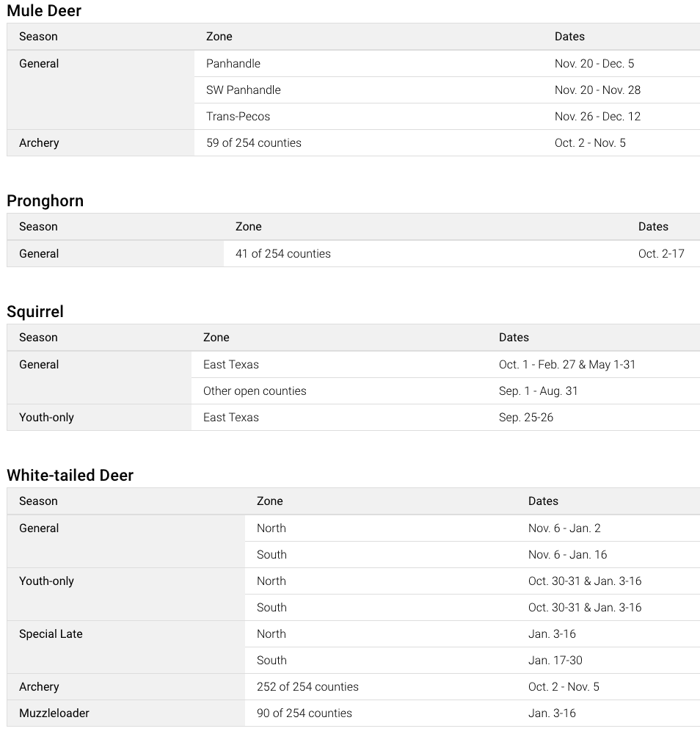
Task: Click the Oct. 2-17 pronghorn dates cell
Action: [661, 254]
